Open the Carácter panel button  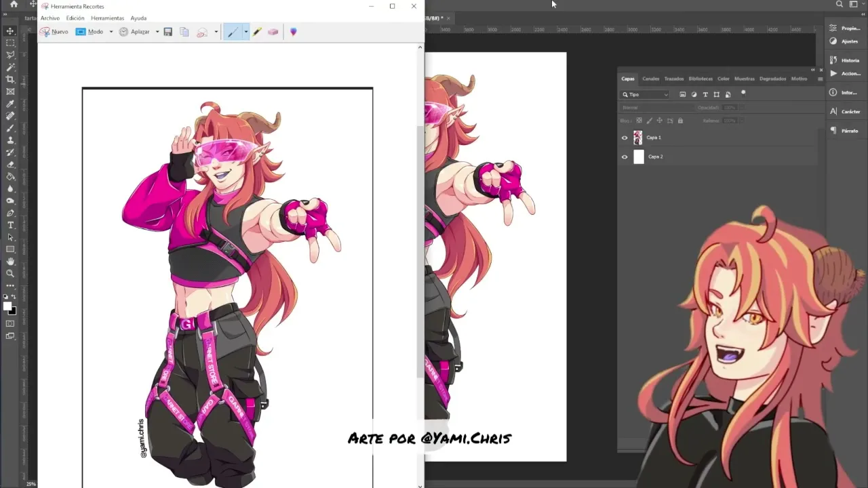pos(844,111)
